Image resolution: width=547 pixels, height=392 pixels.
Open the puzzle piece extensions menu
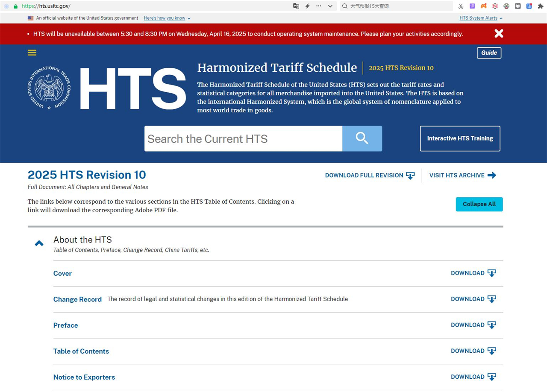541,6
